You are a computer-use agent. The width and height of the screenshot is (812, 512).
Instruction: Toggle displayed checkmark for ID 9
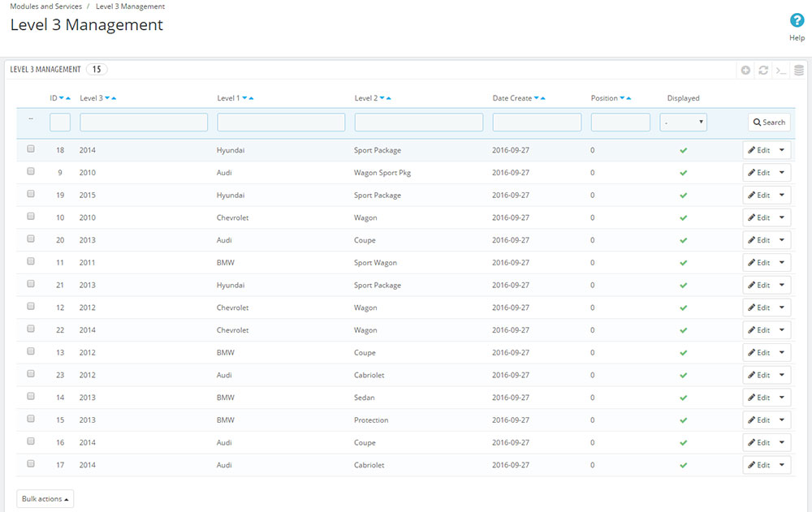coord(683,173)
